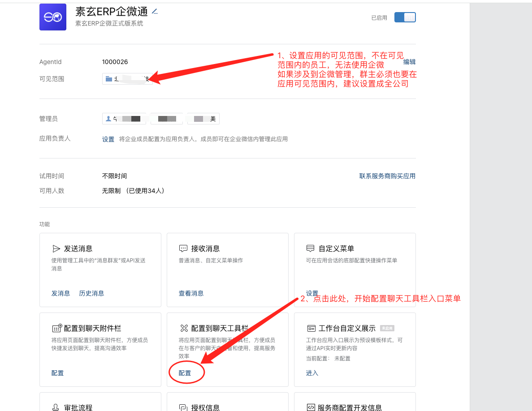Open 历史消息 in send message card

pyautogui.click(x=91, y=293)
